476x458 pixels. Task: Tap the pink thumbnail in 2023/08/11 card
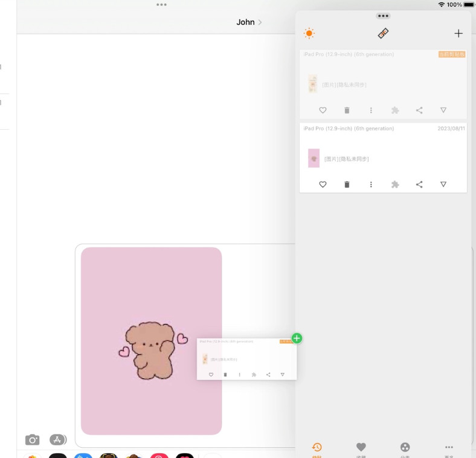pyautogui.click(x=314, y=158)
